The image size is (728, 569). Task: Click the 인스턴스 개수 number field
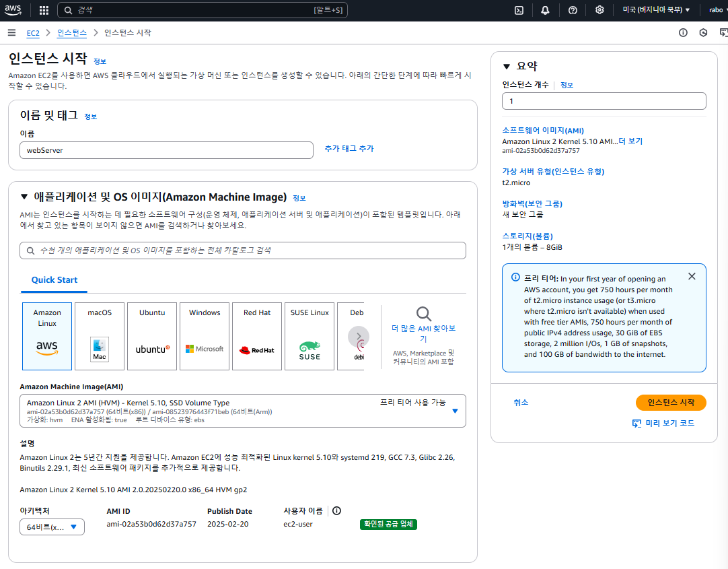point(604,101)
